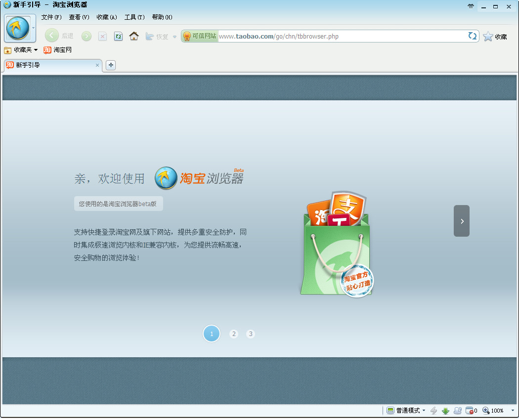Screen dimensions: 519x420
Task: Click the 收藏 star icon beside the address bar
Action: click(488, 36)
